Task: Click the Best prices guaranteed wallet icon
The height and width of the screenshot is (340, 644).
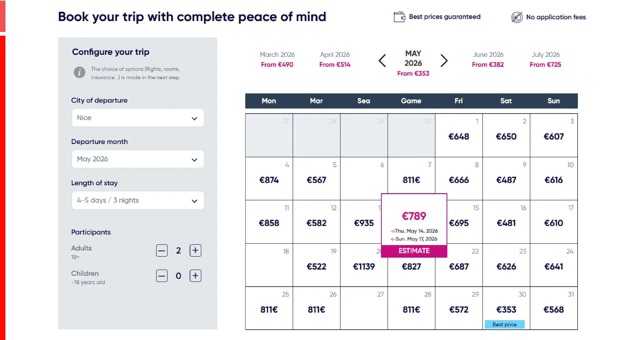Action: pyautogui.click(x=399, y=17)
